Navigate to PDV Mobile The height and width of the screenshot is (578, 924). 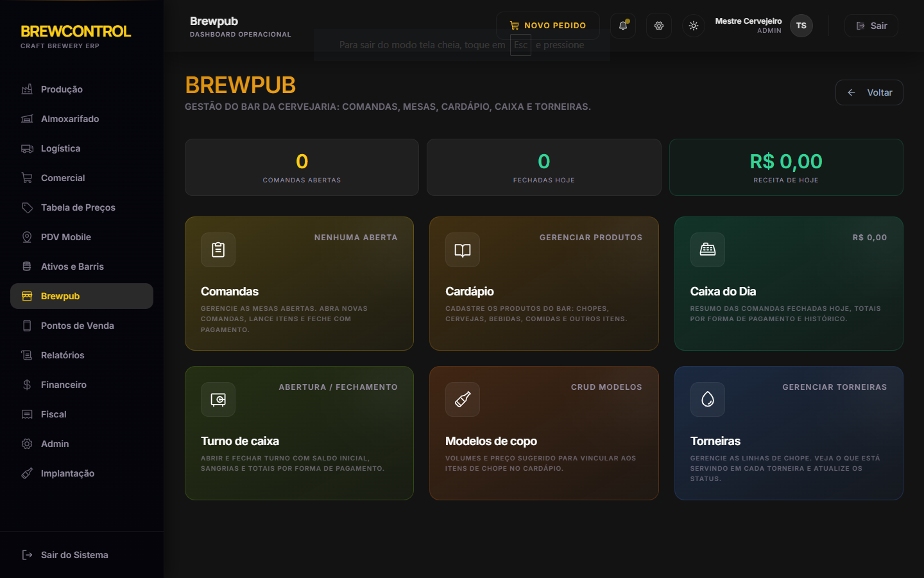[x=81, y=237]
